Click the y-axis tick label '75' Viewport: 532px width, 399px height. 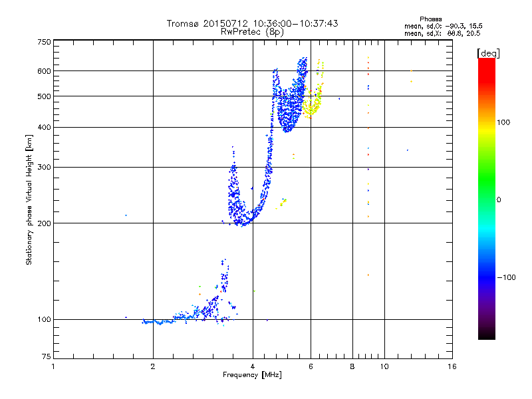point(47,356)
